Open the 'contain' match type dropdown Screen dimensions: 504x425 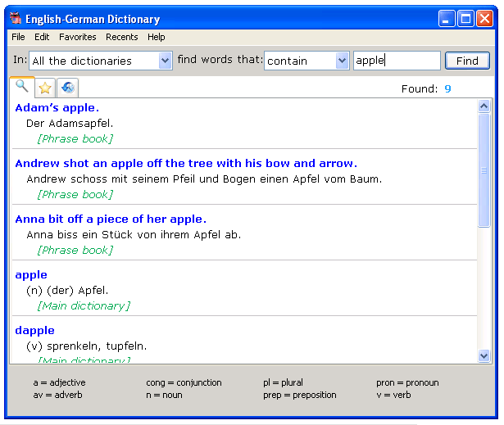point(342,61)
